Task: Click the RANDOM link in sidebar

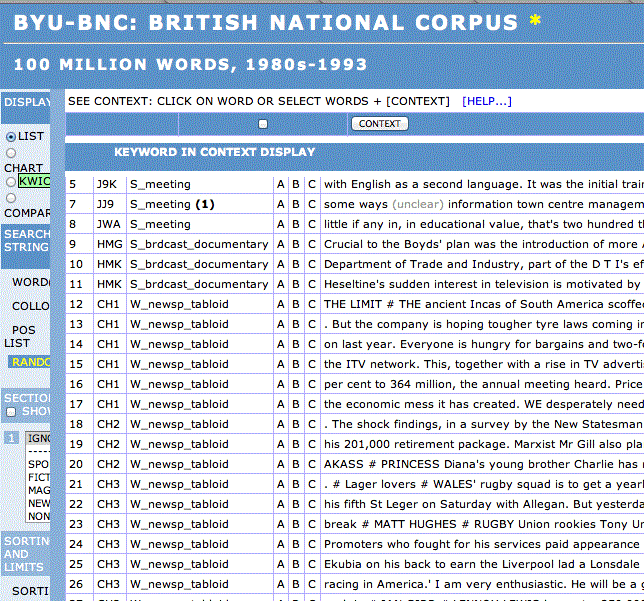Action: [x=30, y=362]
